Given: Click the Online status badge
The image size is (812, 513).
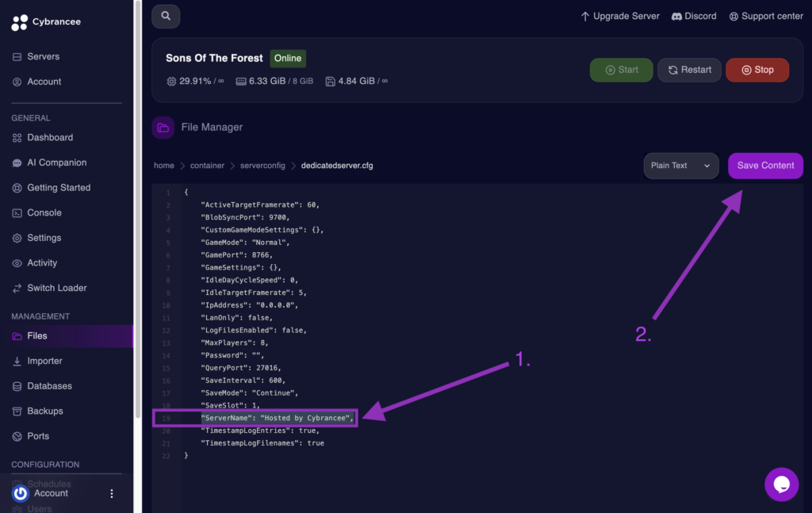Looking at the screenshot, I should [x=288, y=59].
